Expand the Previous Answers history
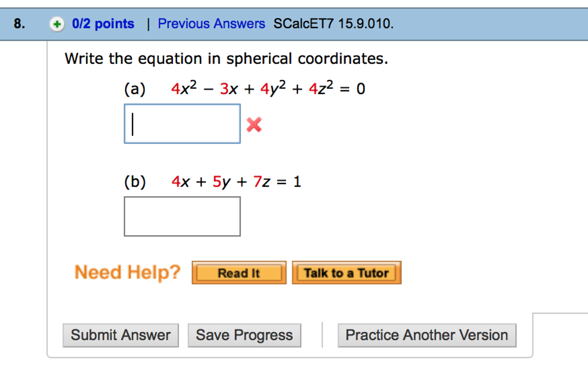The width and height of the screenshot is (588, 367). (211, 24)
